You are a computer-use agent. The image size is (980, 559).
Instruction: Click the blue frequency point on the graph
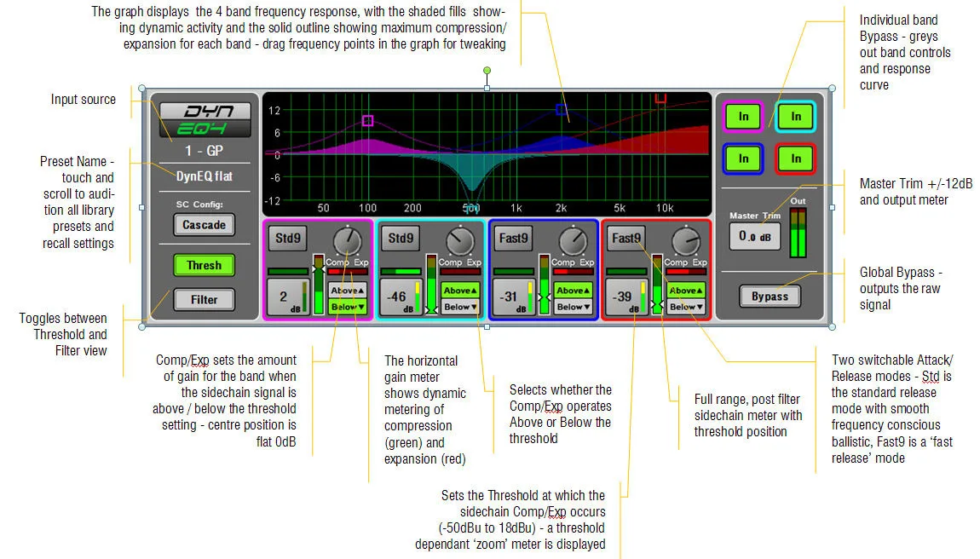[562, 110]
